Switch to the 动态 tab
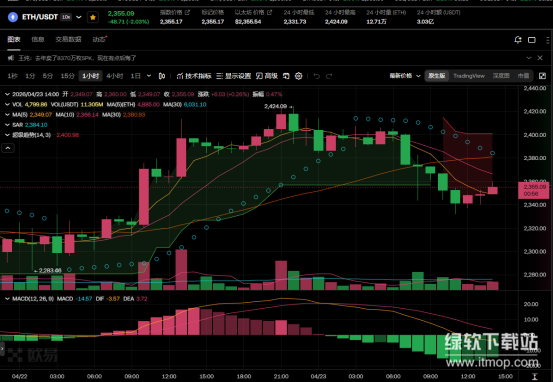Screen dimensions: 553x382 coord(99,39)
